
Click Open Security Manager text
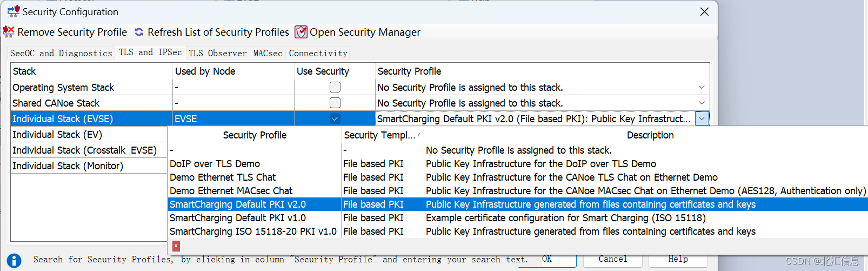coord(365,32)
